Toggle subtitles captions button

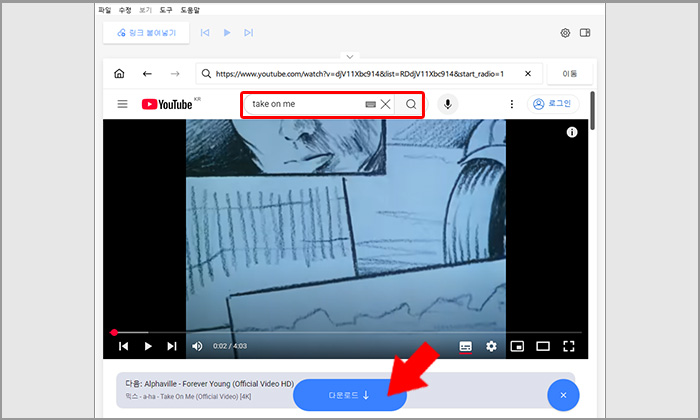click(466, 346)
